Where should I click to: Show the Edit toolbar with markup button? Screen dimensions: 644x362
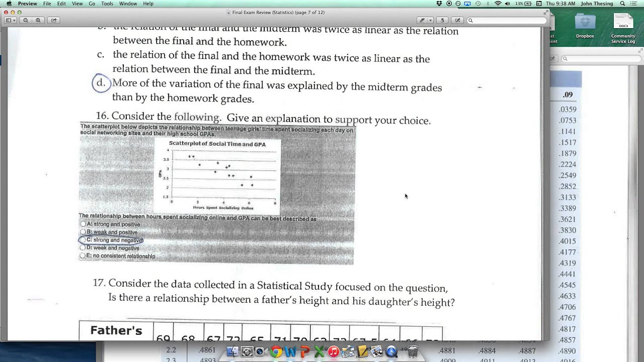point(457,21)
